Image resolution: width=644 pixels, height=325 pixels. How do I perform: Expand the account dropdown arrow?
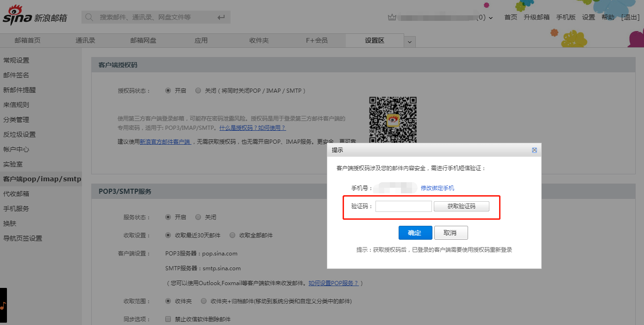pos(490,18)
